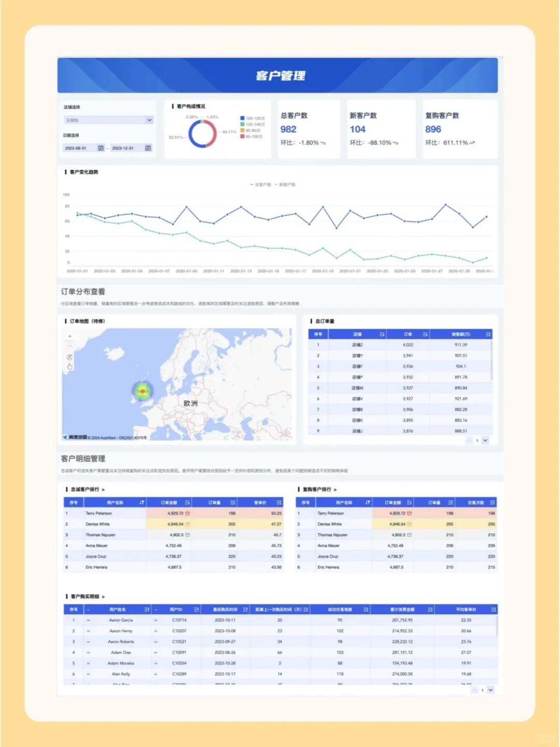Click the 总订单量 table vertical scrollbar
The image size is (560, 747).
tap(491, 361)
